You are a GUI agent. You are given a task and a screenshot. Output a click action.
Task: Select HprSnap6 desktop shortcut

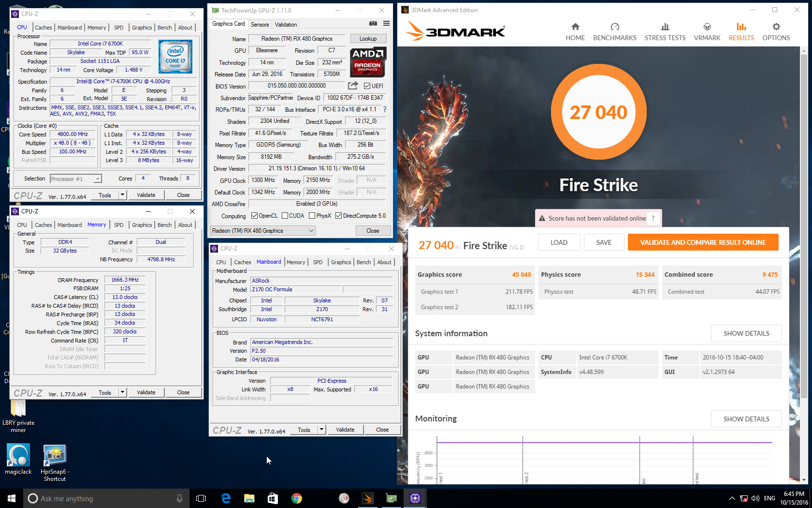[55, 463]
